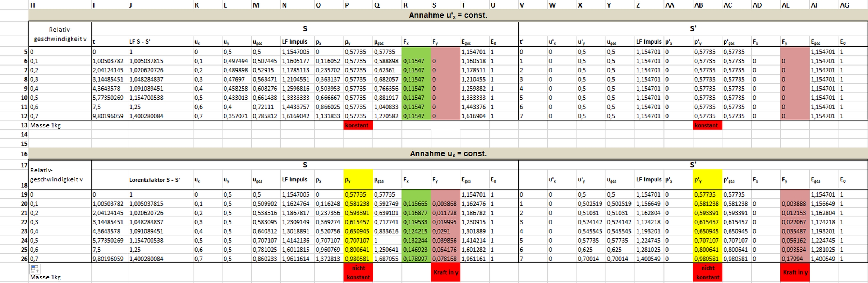Select column header AG
This screenshot has width=868, height=283.
(853, 5)
